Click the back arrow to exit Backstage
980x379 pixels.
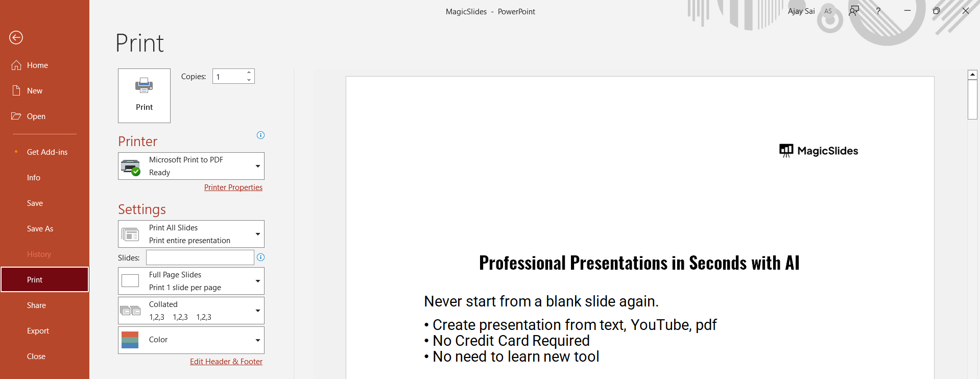coord(16,37)
